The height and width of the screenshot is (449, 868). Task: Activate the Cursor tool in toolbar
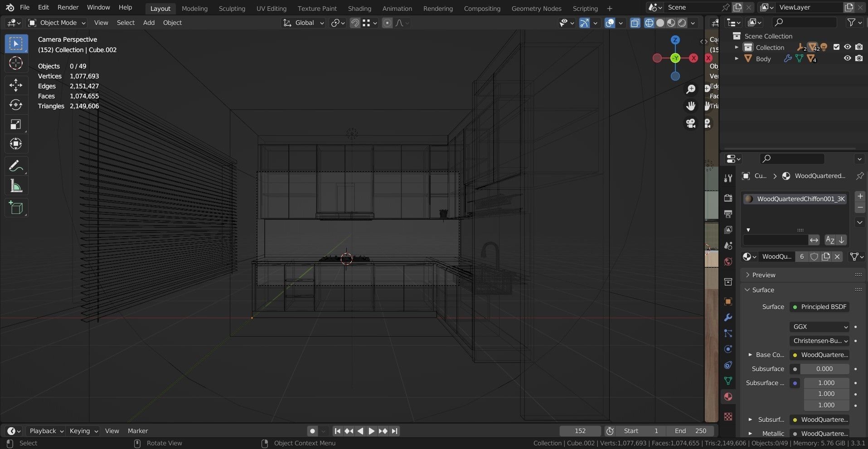click(16, 63)
